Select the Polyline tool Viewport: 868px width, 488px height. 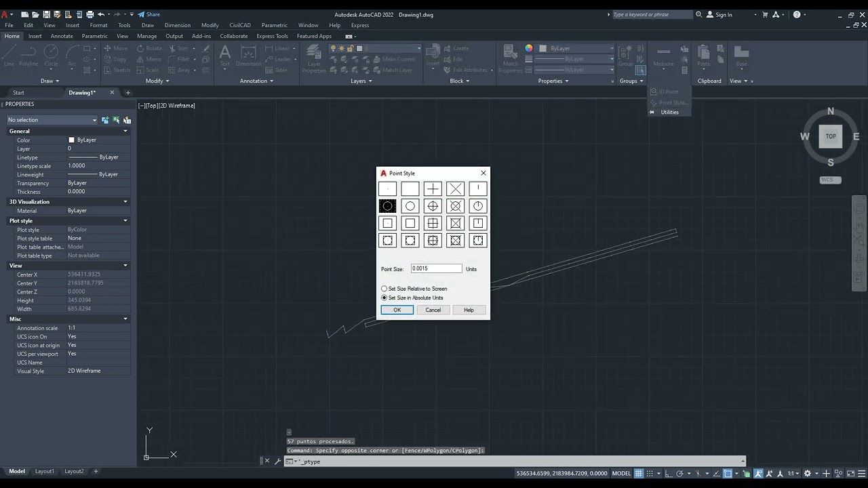[x=28, y=56]
